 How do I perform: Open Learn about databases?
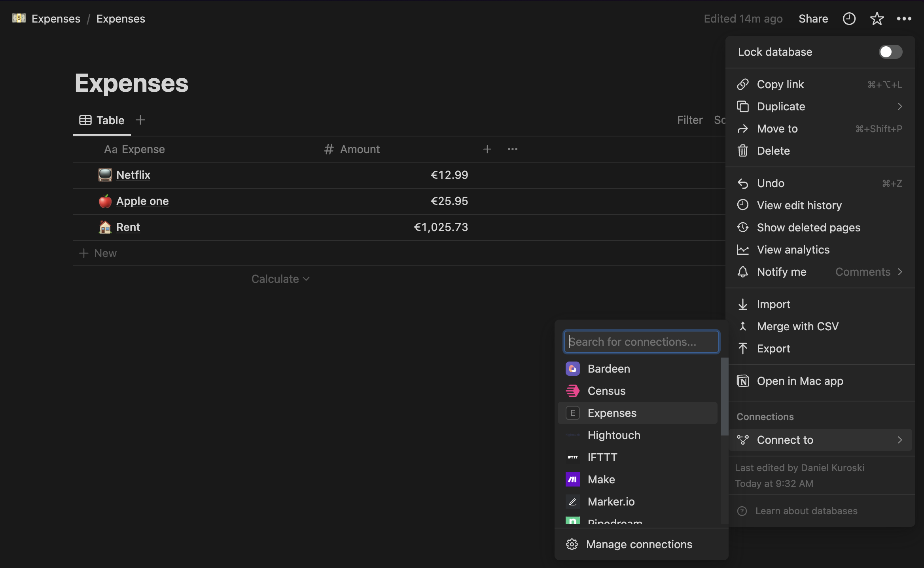coord(806,511)
